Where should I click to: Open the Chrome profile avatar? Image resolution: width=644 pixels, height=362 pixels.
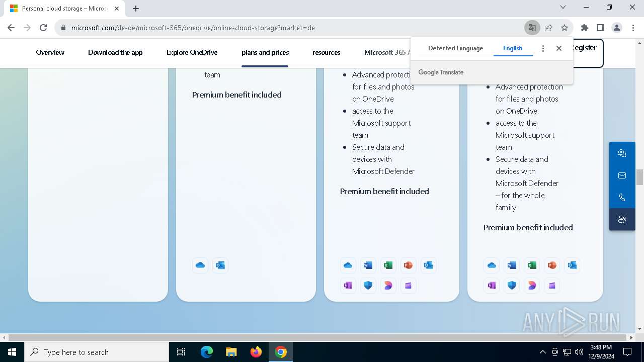pyautogui.click(x=617, y=28)
